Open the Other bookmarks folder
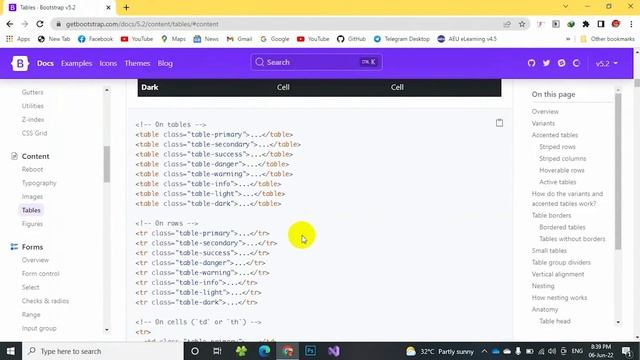This screenshot has height=360, width=640. 607,39
